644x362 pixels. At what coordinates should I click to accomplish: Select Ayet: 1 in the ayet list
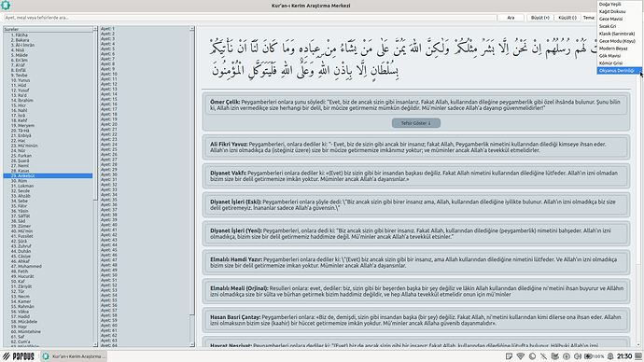(107, 29)
